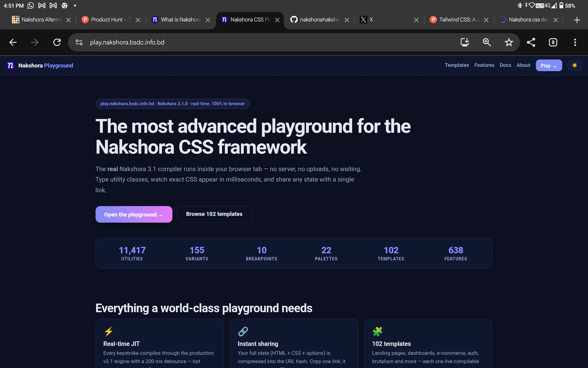This screenshot has width=588, height=368.
Task: Go back with the browser back arrow
Action: (13, 42)
